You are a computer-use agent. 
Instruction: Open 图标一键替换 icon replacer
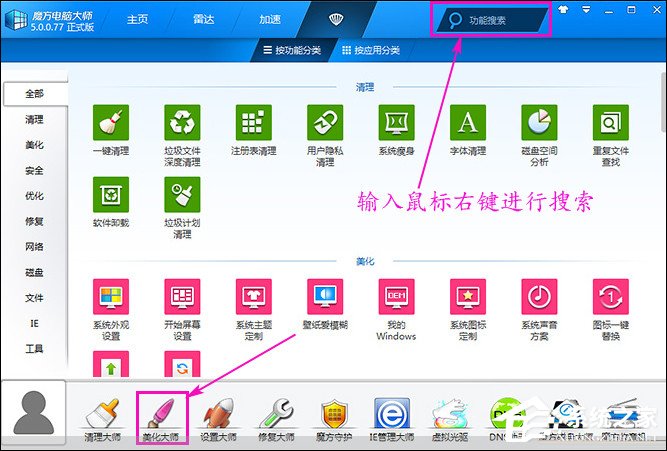611,297
